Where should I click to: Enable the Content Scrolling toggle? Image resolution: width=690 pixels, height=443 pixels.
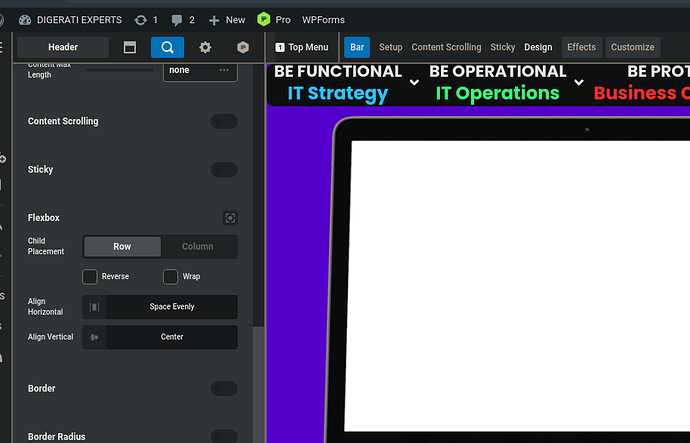tap(224, 121)
